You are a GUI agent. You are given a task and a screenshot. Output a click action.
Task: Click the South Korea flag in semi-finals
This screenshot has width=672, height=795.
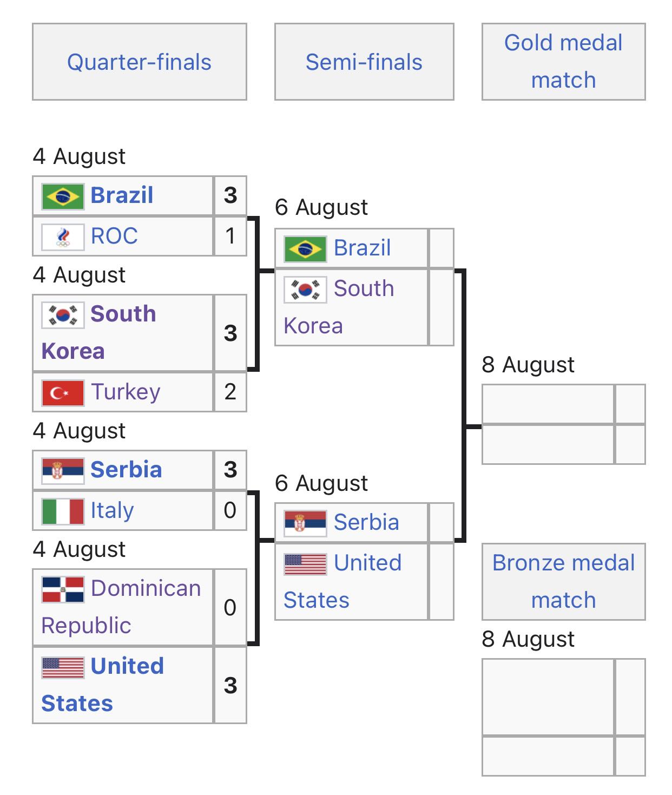coord(305,290)
